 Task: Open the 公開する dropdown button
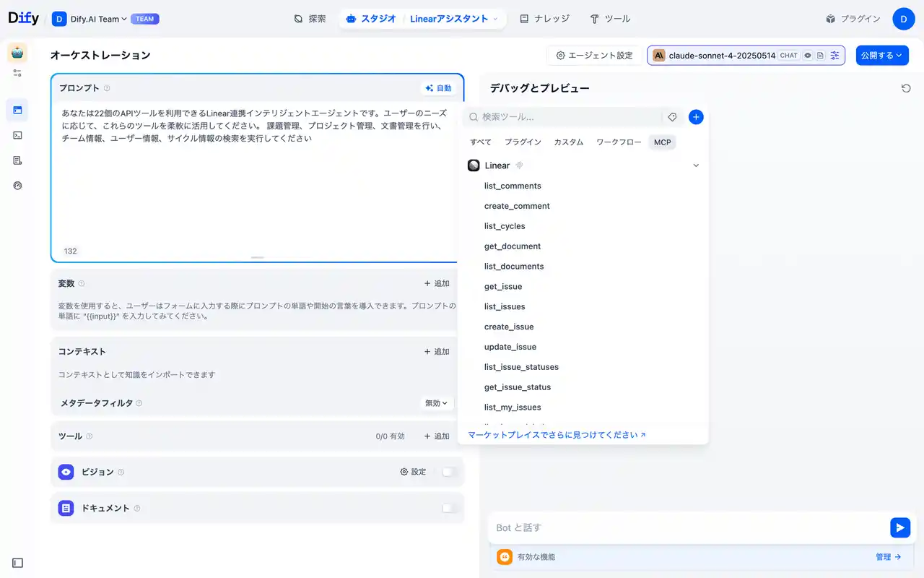tap(881, 56)
